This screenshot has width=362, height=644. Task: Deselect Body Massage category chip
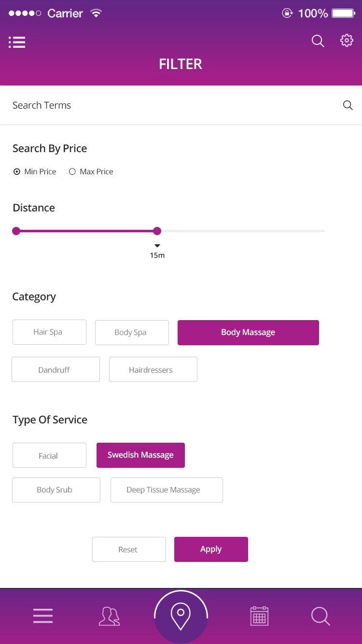pos(248,333)
